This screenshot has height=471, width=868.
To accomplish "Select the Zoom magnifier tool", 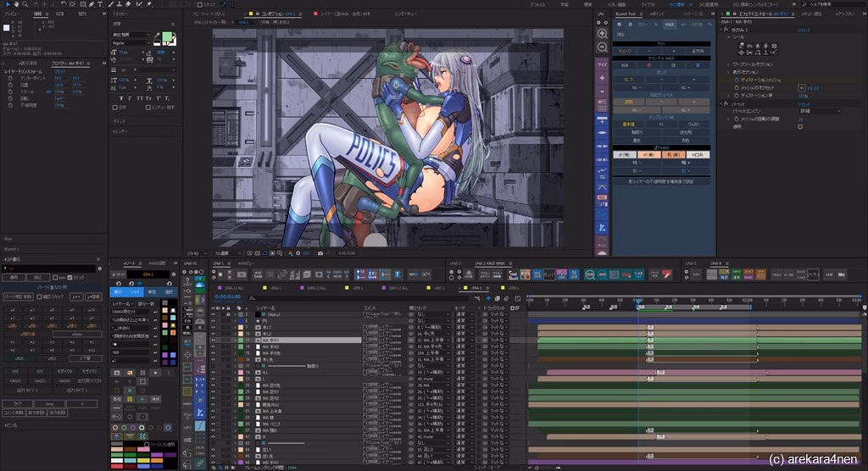I will pos(25,4).
